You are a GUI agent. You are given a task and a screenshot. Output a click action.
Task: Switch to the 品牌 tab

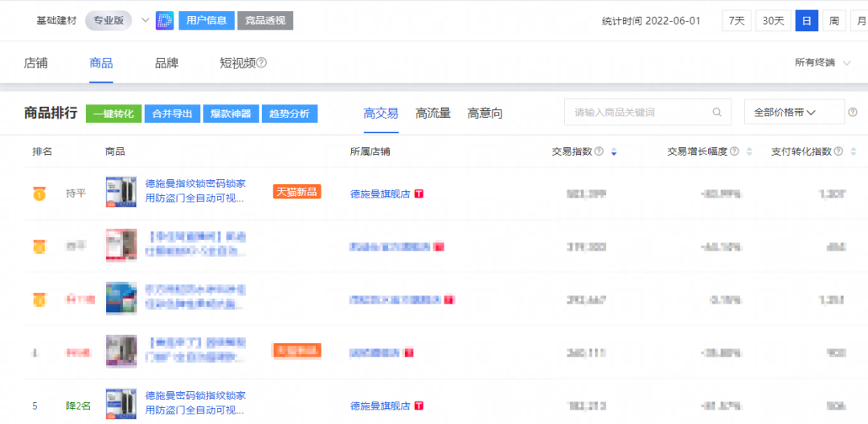point(166,63)
